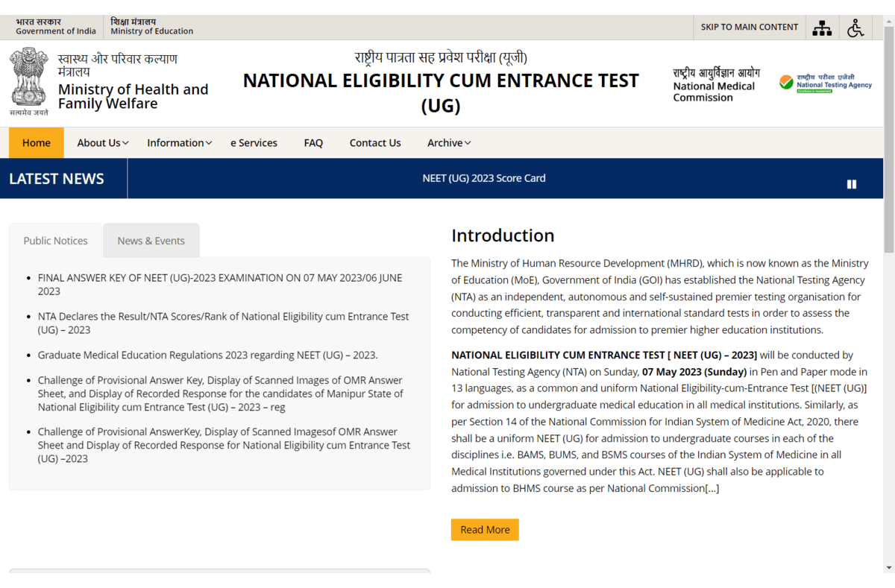Image resolution: width=895 pixels, height=588 pixels.
Task: Click the Government of India emblem logo
Action: (x=29, y=80)
